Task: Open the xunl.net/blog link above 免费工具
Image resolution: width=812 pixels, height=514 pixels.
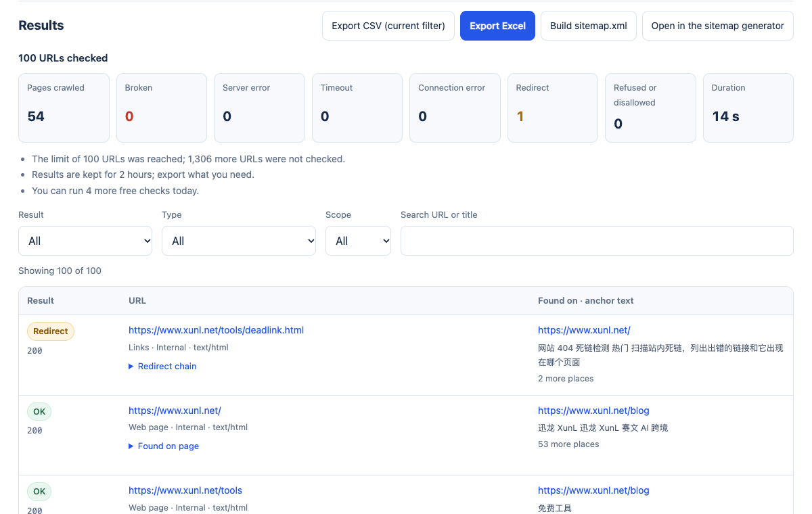Action: click(593, 490)
